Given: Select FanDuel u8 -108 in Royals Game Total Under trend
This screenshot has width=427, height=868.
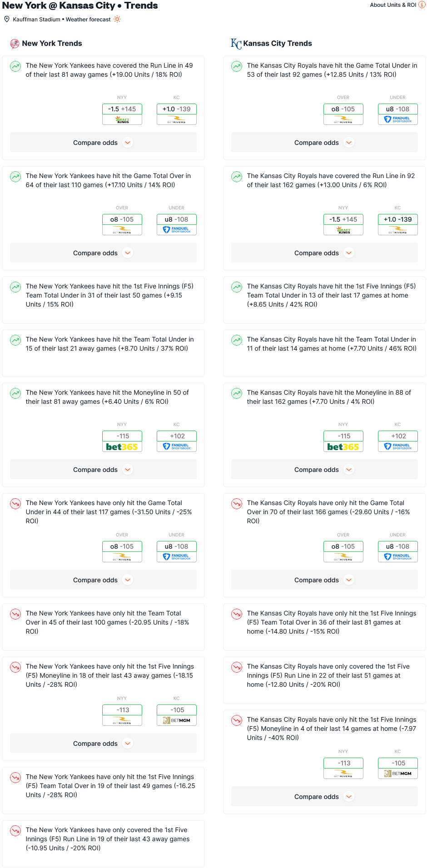Looking at the screenshot, I should click(x=398, y=114).
